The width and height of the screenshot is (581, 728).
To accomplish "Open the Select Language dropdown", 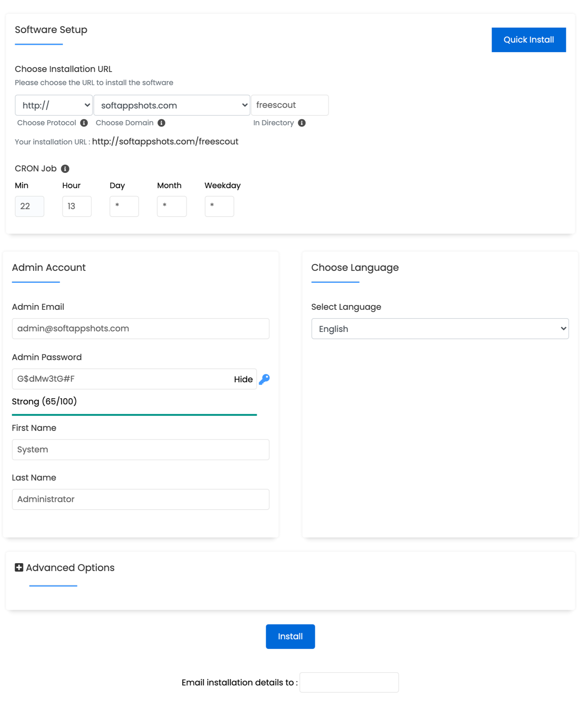I will [x=440, y=329].
